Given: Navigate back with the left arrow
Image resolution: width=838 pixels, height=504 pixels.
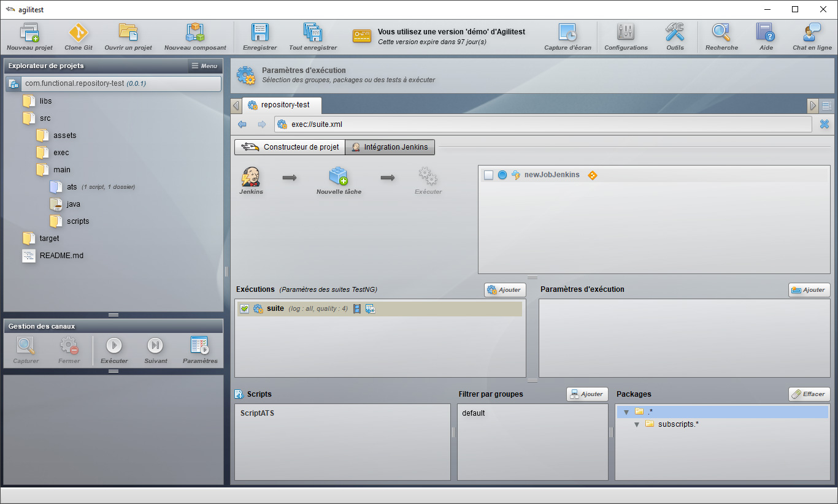Looking at the screenshot, I should (242, 124).
